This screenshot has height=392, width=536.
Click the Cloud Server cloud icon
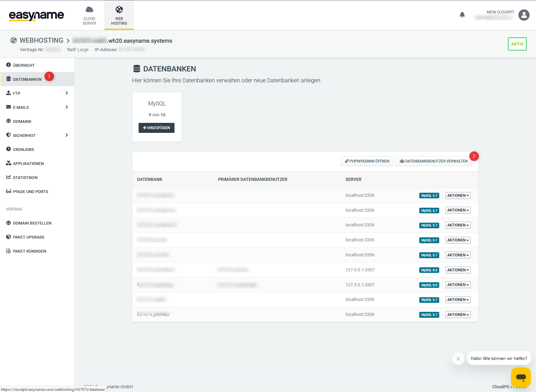(89, 9)
